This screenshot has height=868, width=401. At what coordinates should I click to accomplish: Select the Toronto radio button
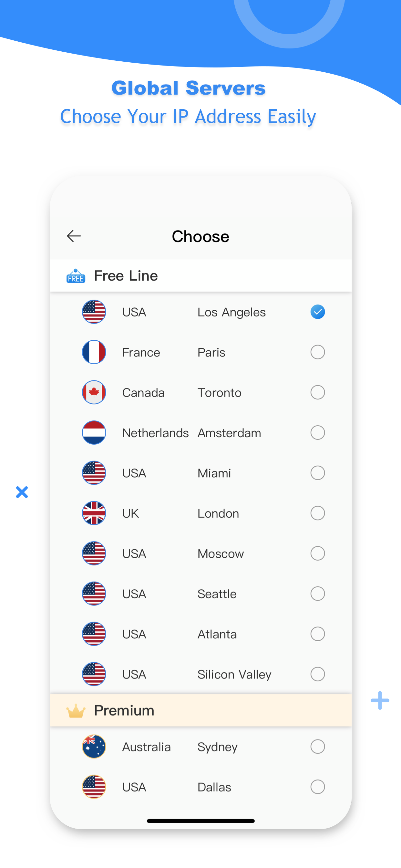[x=317, y=392]
